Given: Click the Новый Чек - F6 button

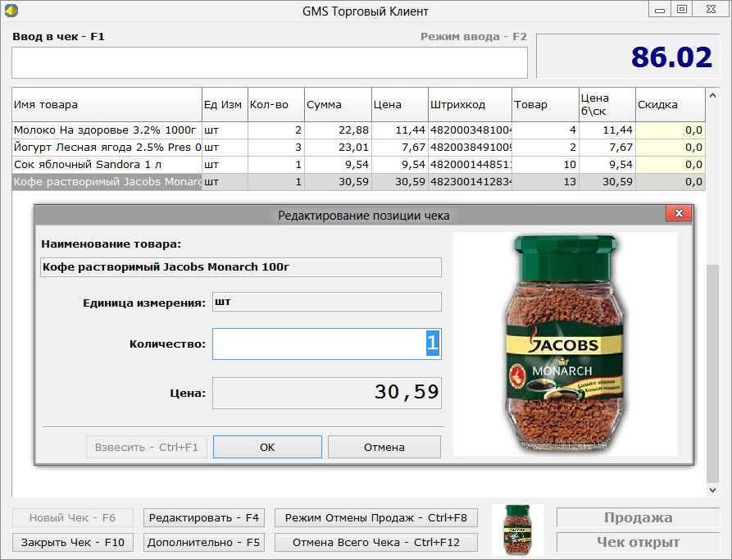Looking at the screenshot, I should click(x=72, y=517).
